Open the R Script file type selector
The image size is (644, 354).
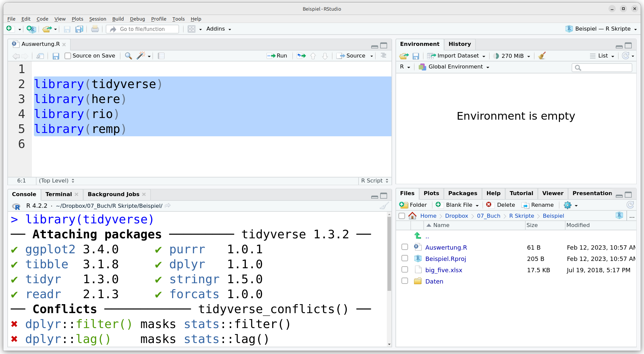[x=375, y=181]
